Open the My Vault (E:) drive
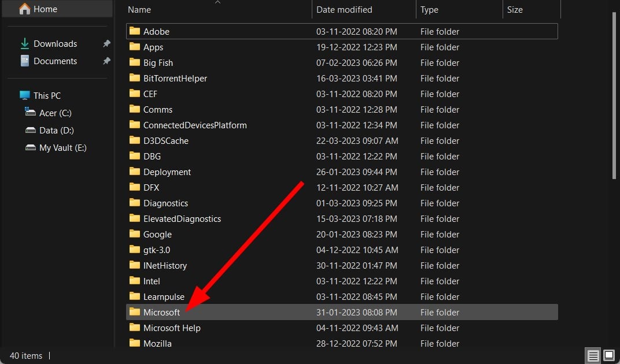 [63, 148]
